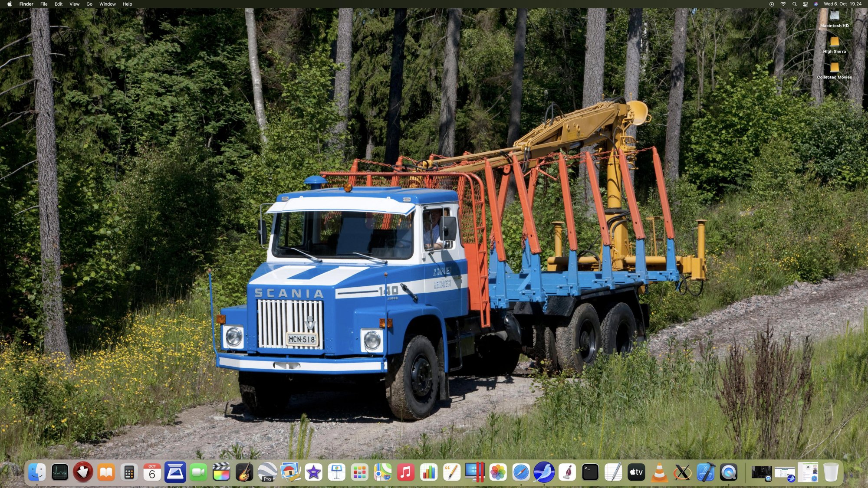The image size is (868, 488).
Task: Open the Window menu
Action: pyautogui.click(x=107, y=4)
